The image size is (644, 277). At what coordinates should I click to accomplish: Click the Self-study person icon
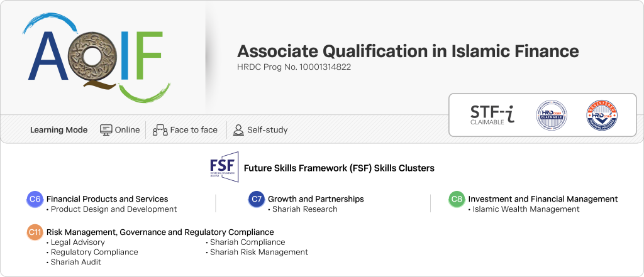[238, 130]
